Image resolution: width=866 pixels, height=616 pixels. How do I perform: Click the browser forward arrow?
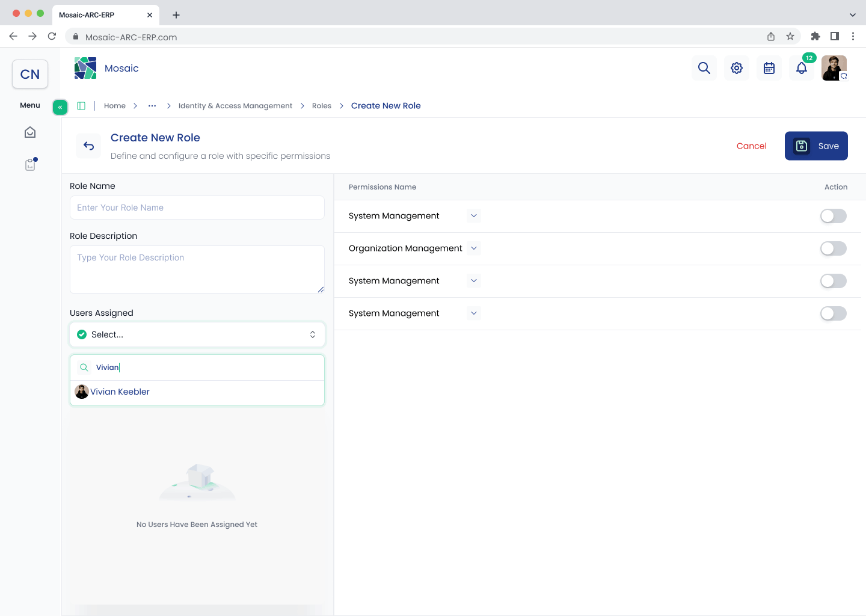point(32,36)
